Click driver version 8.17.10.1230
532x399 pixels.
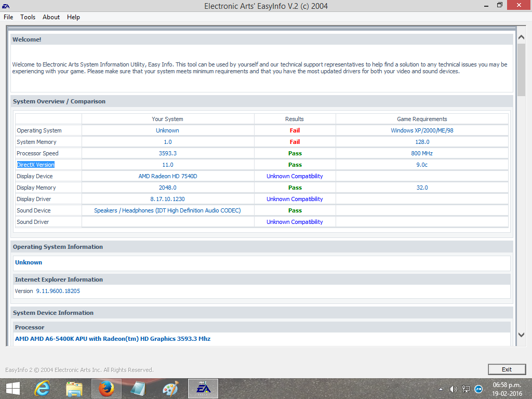coord(168,199)
